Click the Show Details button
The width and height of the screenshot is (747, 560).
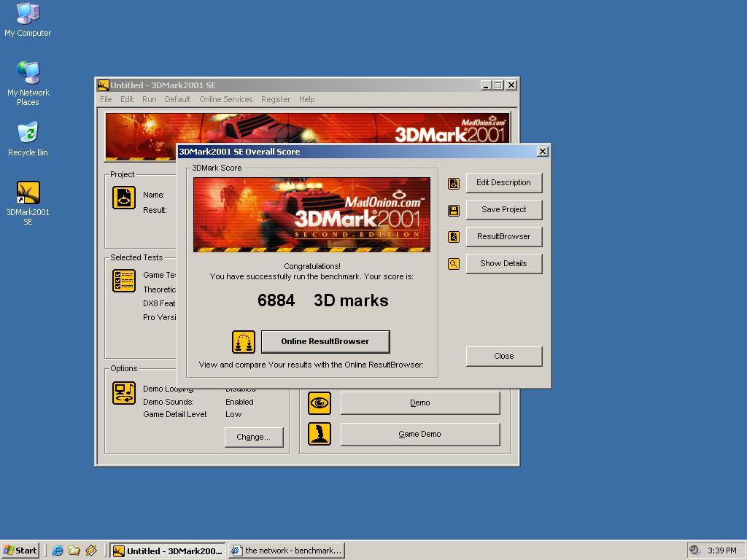coord(503,263)
